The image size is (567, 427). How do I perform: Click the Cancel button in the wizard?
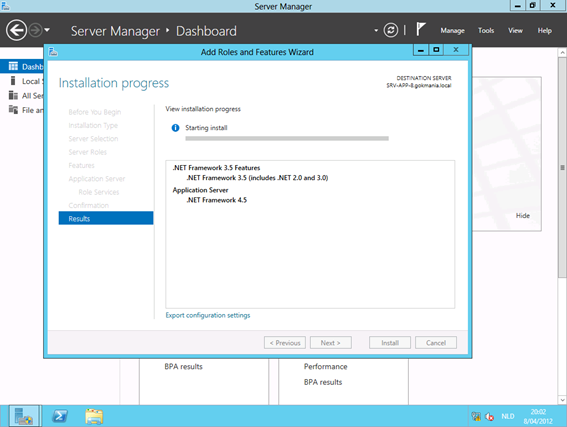(x=436, y=343)
